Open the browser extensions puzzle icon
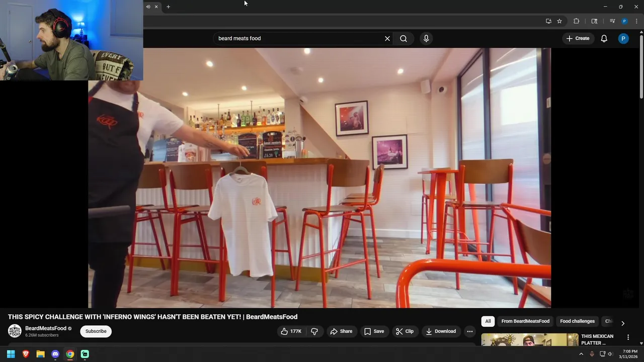Image resolution: width=644 pixels, height=362 pixels. [577, 21]
